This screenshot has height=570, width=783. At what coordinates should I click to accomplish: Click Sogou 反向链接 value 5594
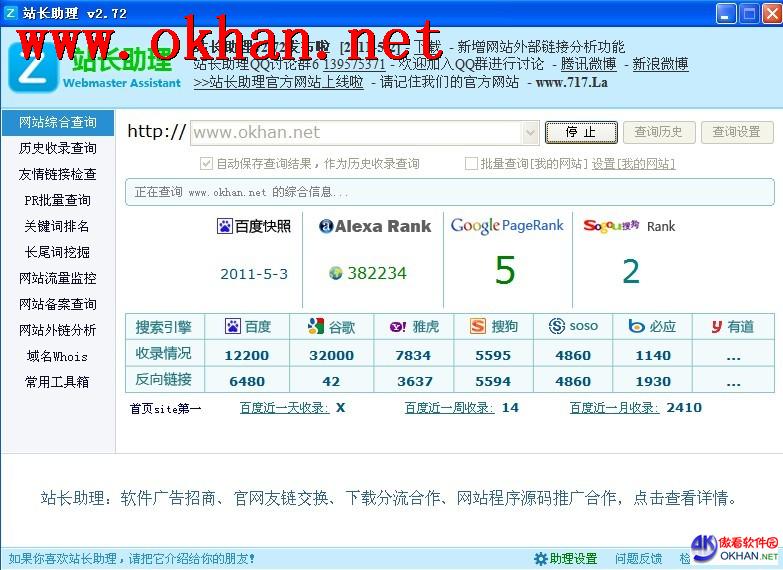[493, 382]
